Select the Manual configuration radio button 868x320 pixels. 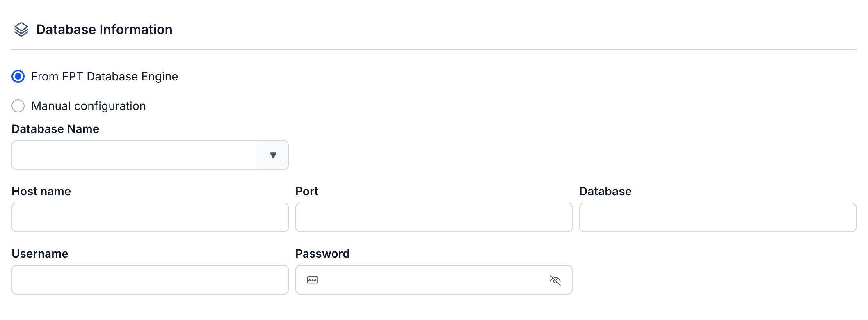18,106
